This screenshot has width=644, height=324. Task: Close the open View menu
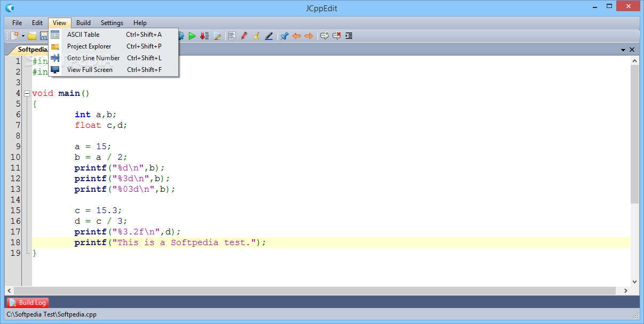(x=60, y=23)
